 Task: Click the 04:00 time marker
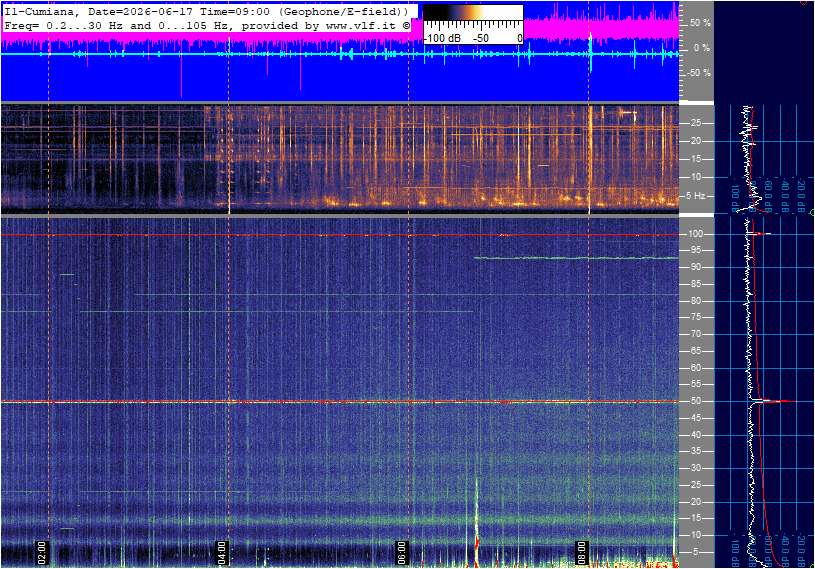tap(221, 553)
